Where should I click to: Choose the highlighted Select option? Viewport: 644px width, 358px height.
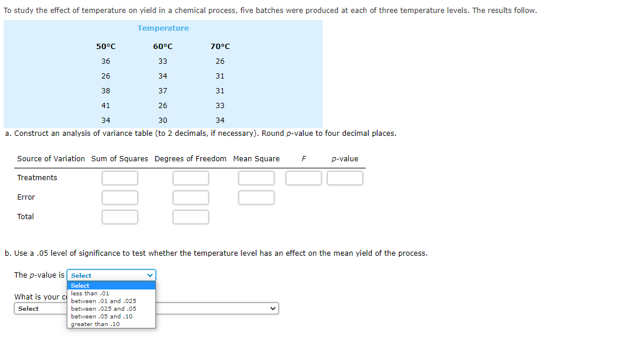(80, 285)
